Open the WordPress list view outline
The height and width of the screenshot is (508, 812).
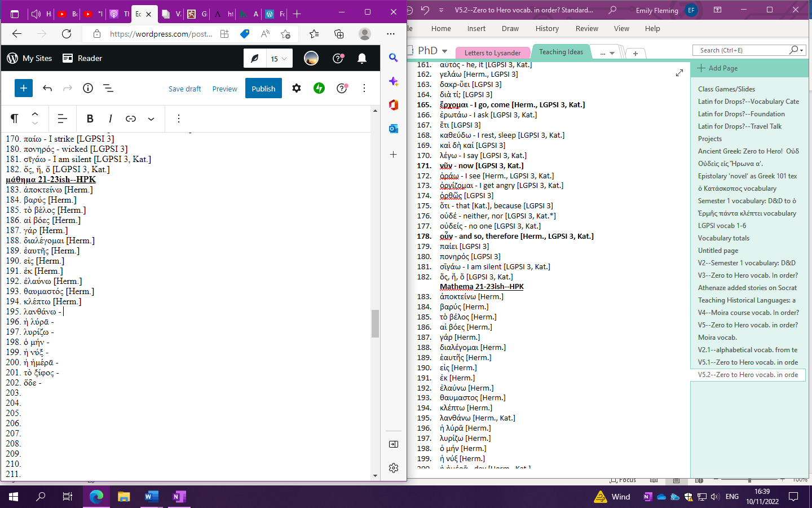(x=108, y=88)
